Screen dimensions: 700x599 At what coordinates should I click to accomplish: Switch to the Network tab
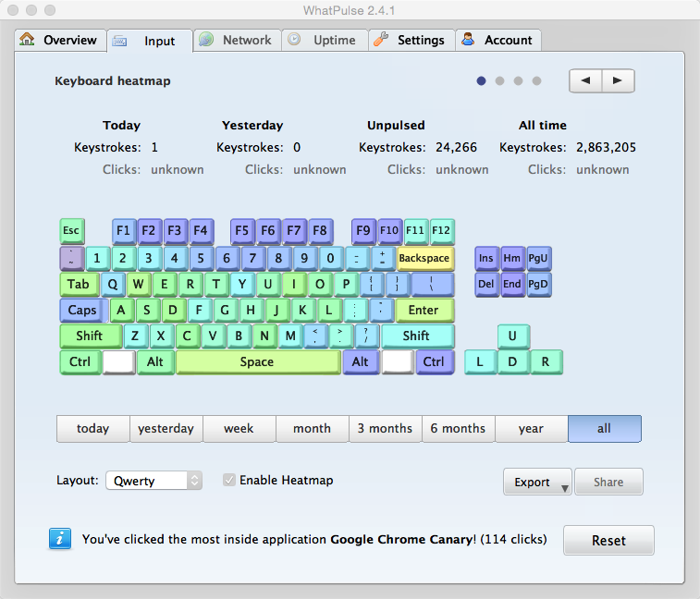(237, 40)
